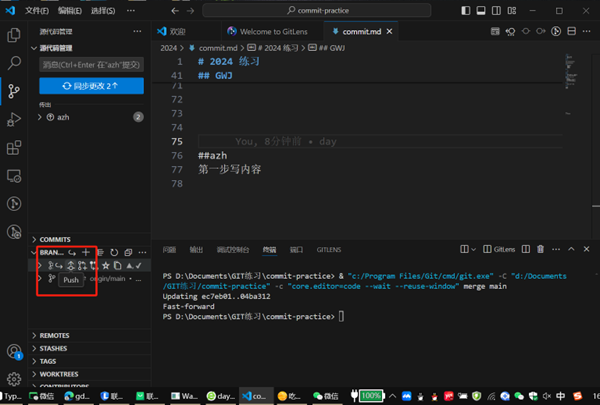The width and height of the screenshot is (600, 405).
Task: Open the Manage settings gear
Action: point(14,379)
